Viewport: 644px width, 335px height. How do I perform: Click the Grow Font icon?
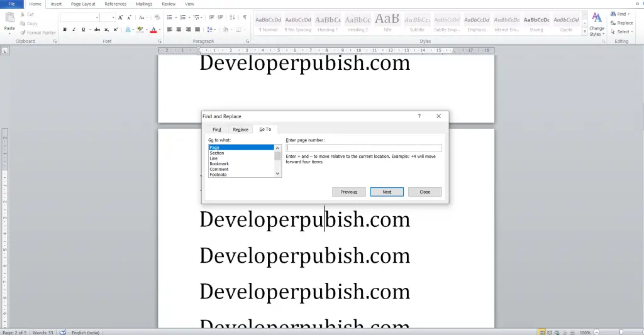coord(121,18)
